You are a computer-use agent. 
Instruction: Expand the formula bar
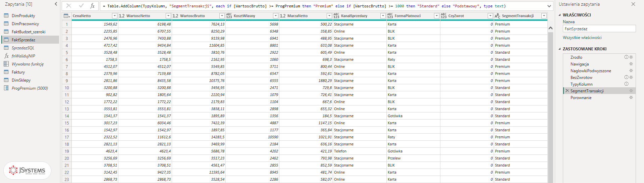point(549,6)
